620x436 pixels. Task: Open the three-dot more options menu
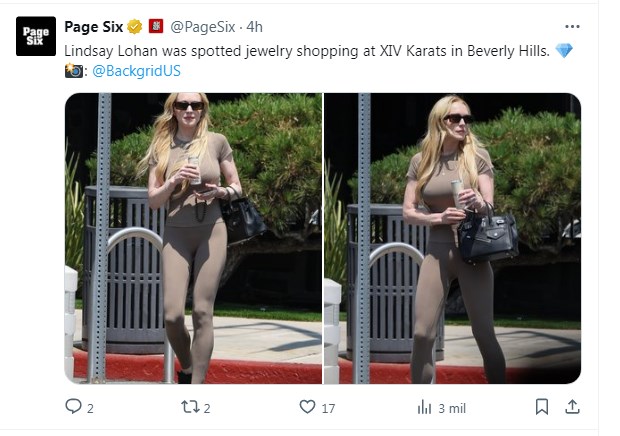tap(572, 26)
